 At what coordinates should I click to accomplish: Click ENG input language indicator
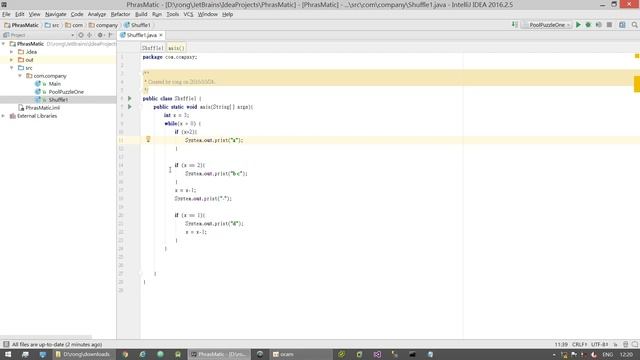pos(607,355)
